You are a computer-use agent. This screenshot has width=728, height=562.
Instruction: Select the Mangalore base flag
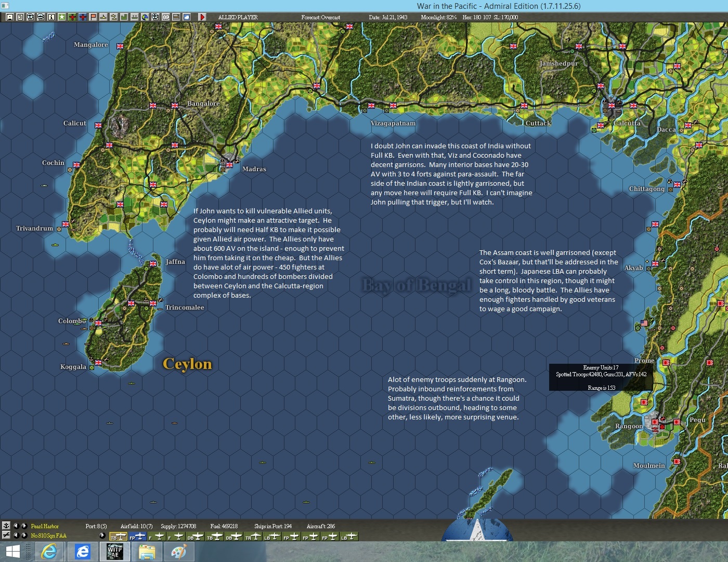[x=120, y=46]
